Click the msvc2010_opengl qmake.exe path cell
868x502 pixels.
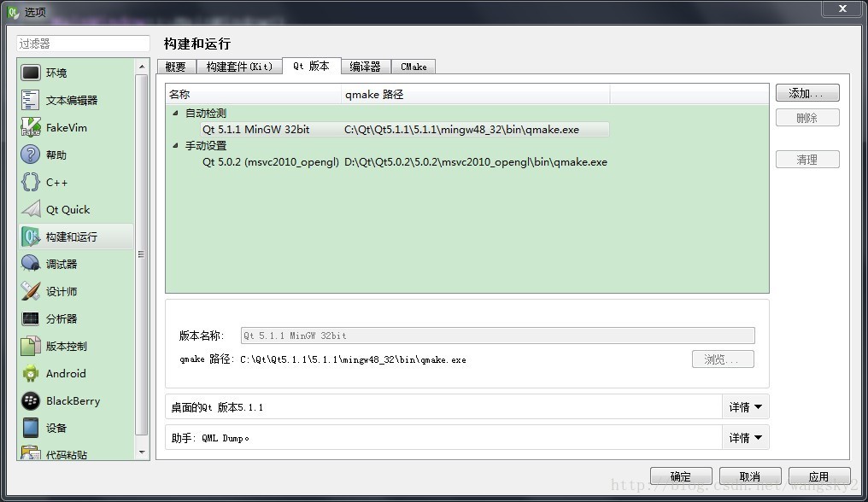476,162
